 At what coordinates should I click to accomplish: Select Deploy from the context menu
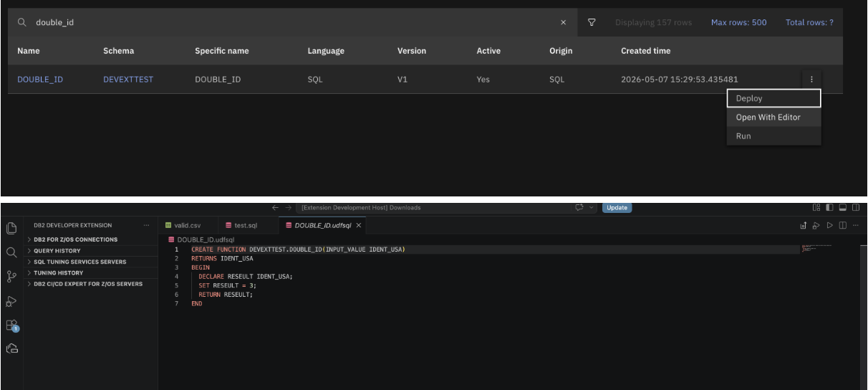pyautogui.click(x=773, y=98)
